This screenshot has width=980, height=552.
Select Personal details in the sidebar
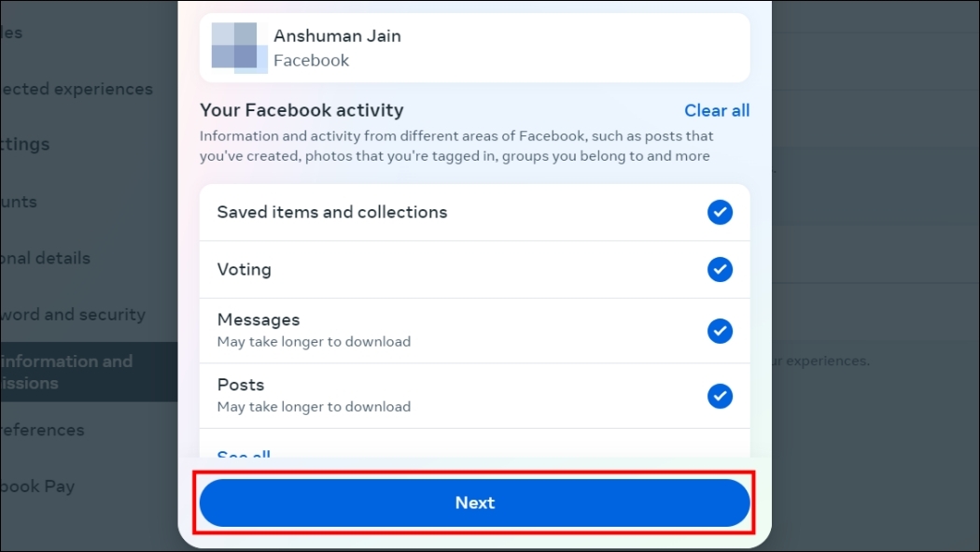coord(45,259)
